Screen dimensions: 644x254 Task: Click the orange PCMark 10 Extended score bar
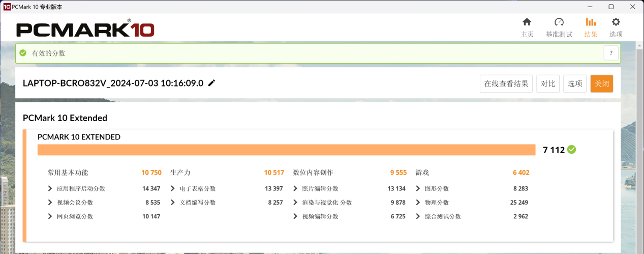tap(286, 150)
